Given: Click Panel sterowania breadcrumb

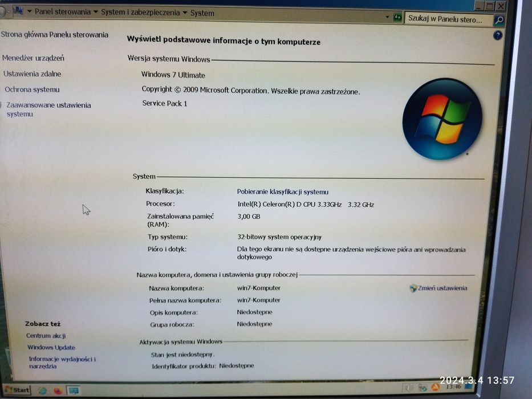Looking at the screenshot, I should click(x=62, y=11).
